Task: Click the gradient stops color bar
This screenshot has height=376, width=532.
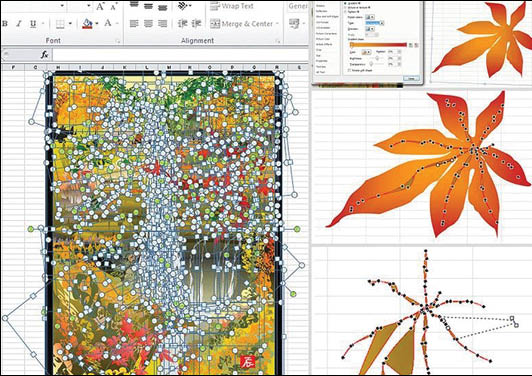Action: coord(378,44)
